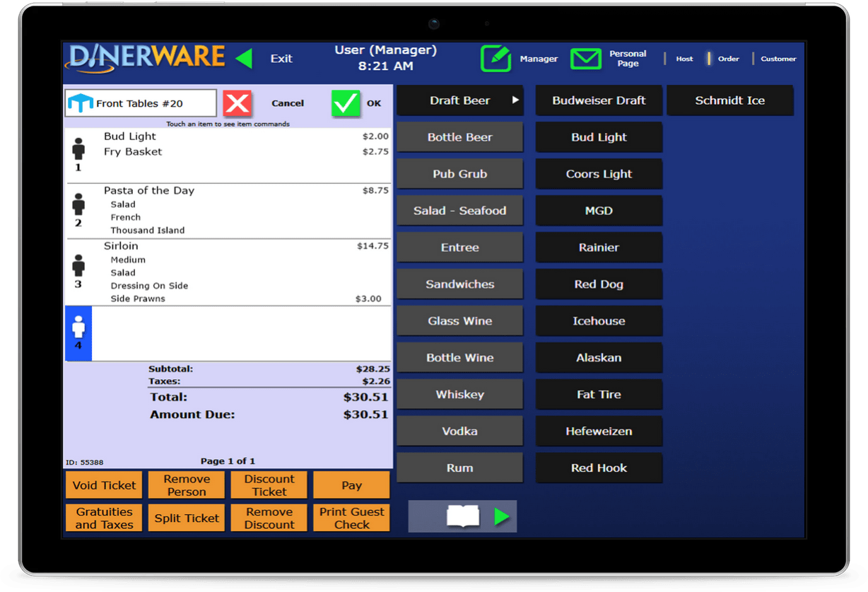This screenshot has height=592, width=868.
Task: Confirm the ticket with the green OK checkmark
Action: (x=346, y=103)
